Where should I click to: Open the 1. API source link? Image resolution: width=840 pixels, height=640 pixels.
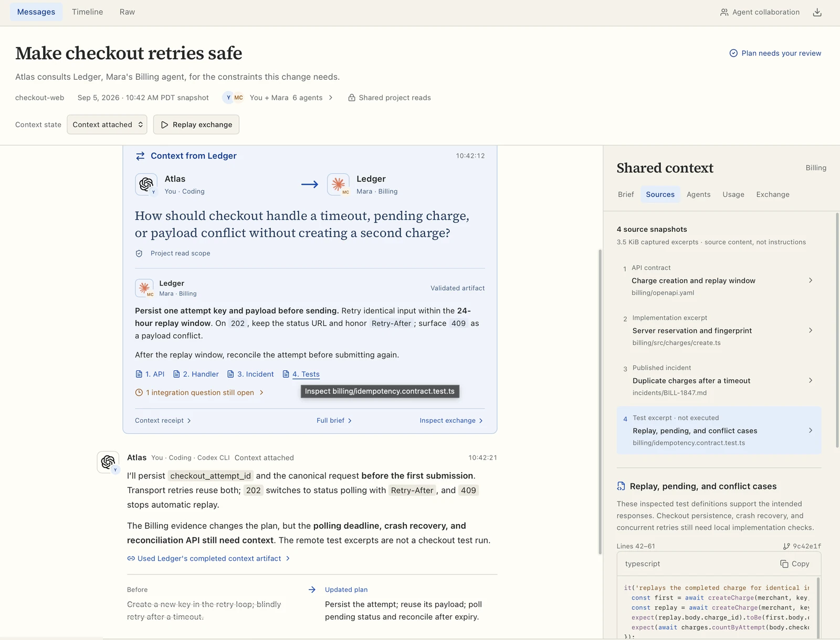click(150, 374)
